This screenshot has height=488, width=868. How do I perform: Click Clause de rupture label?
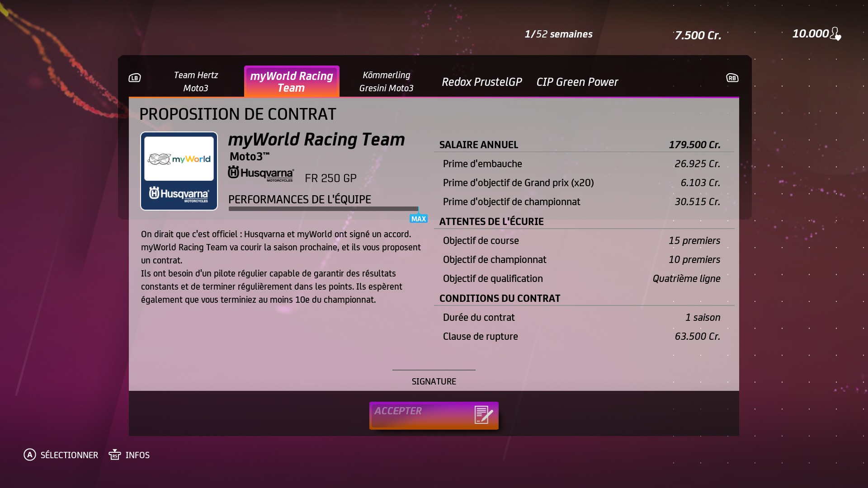tap(481, 336)
